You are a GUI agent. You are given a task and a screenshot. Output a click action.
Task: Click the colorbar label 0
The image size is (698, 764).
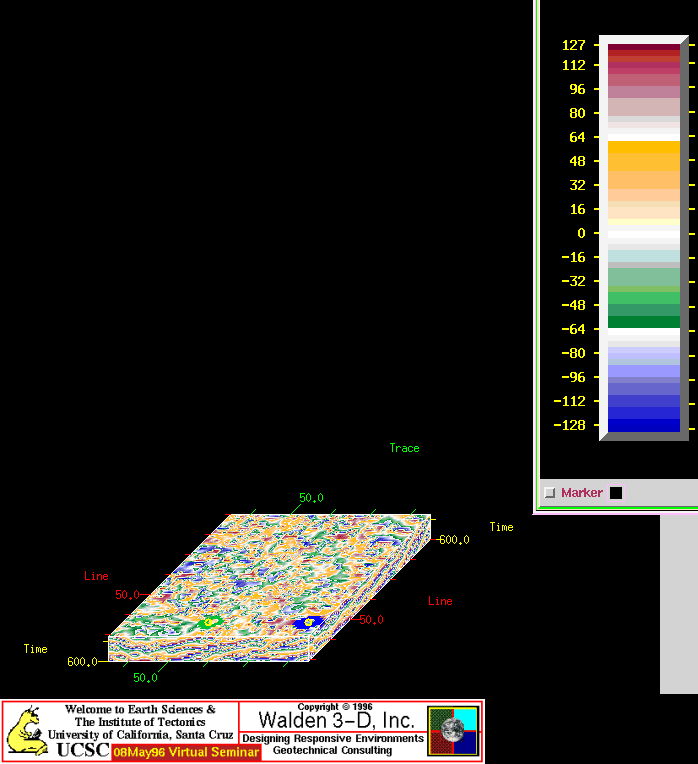[581, 233]
